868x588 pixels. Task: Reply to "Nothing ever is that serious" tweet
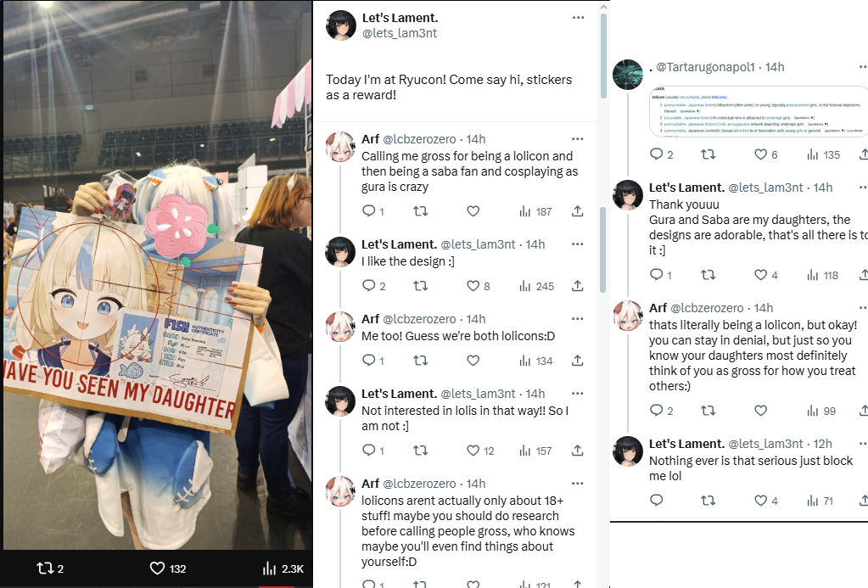[x=657, y=501]
